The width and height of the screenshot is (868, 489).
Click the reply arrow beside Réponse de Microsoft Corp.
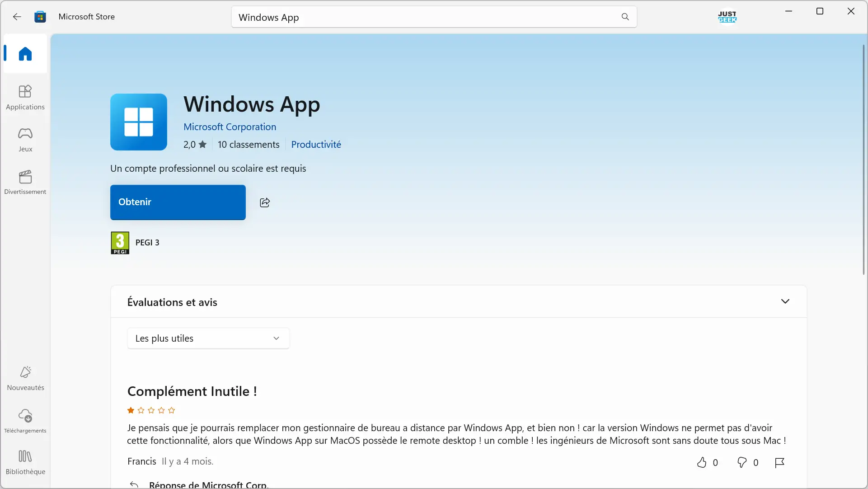134,484
